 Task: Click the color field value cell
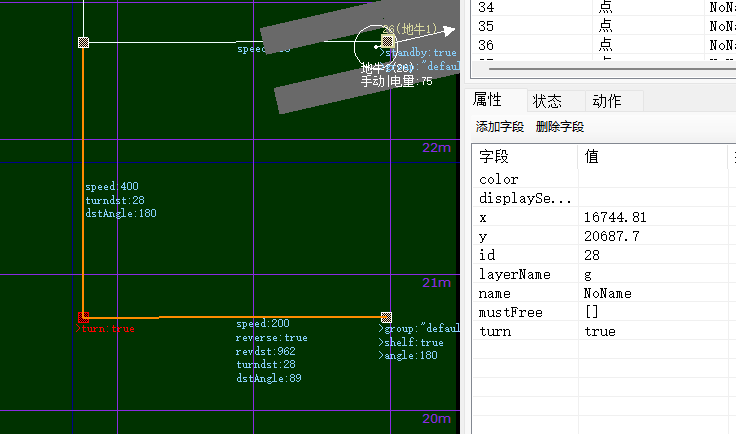coord(650,179)
